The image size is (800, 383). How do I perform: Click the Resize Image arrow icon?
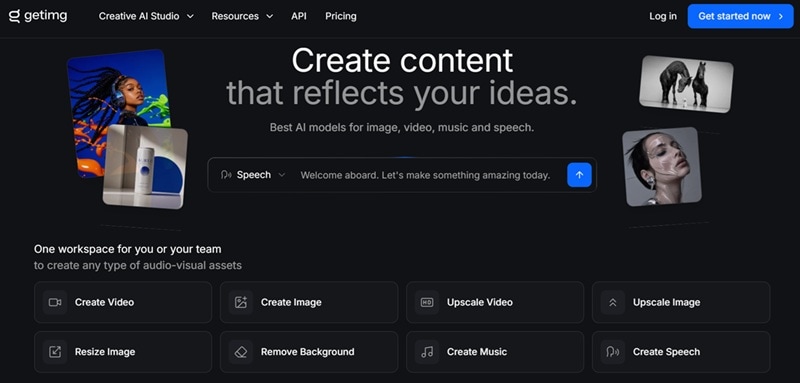point(55,352)
